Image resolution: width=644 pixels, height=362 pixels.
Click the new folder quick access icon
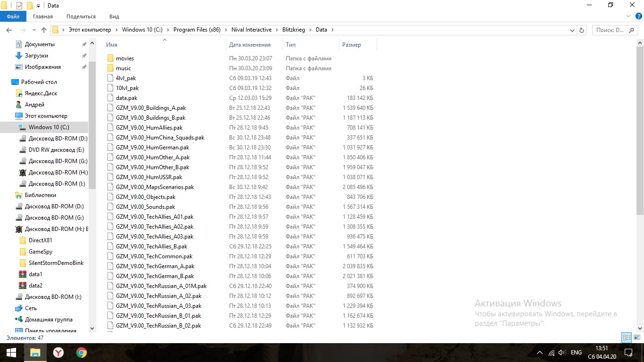(30, 6)
